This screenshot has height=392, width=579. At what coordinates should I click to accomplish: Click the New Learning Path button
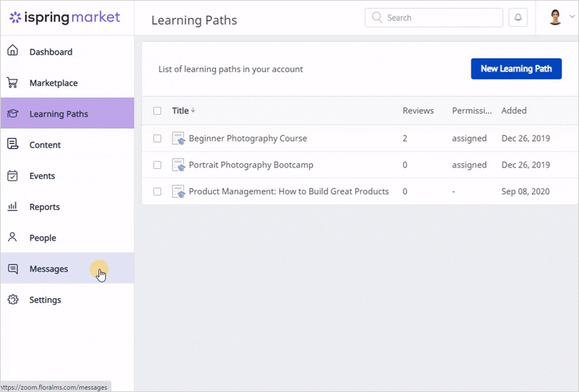pos(516,69)
